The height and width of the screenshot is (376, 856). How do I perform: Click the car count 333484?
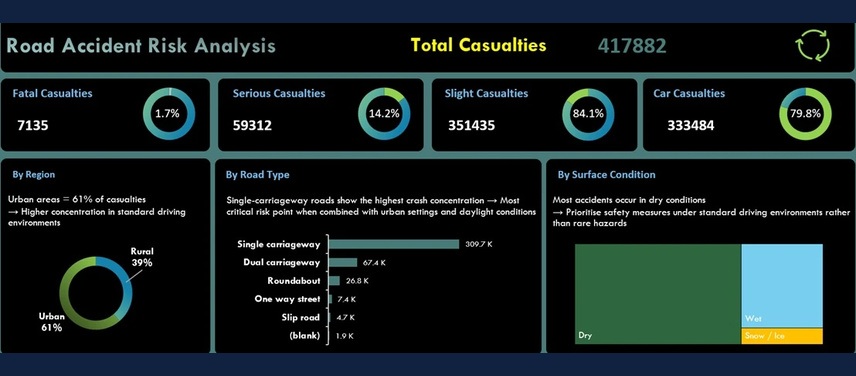[691, 126]
